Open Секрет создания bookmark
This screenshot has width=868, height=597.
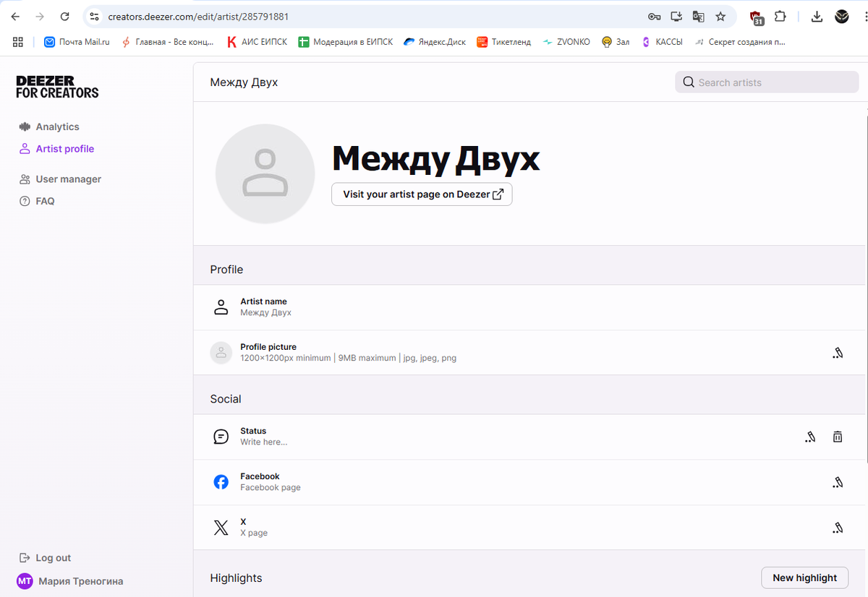[740, 42]
